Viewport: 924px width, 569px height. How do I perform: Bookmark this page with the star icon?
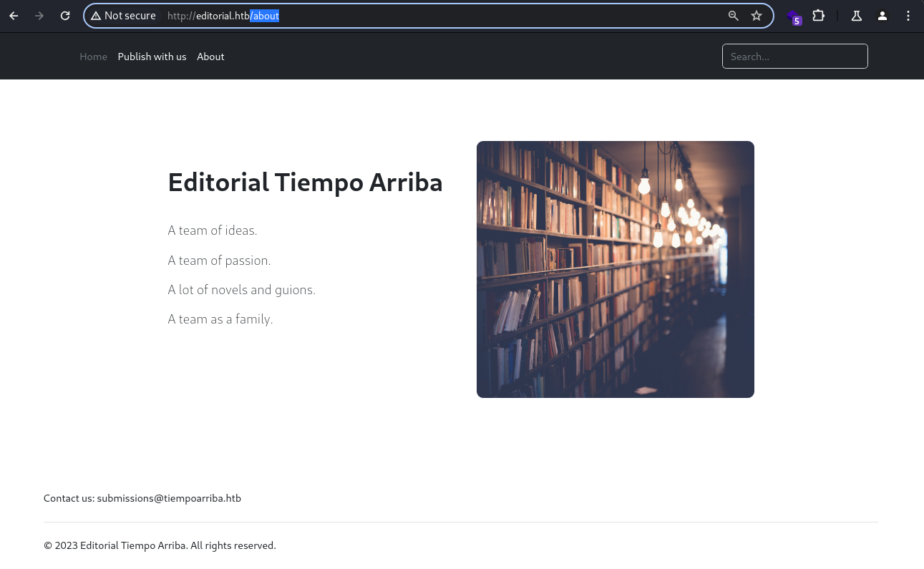click(x=757, y=16)
